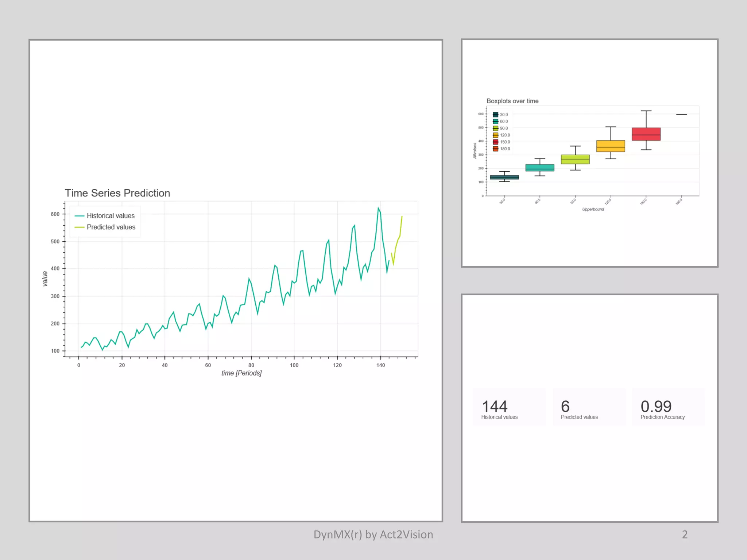Select the yellow 120.0 boxplot box

[x=611, y=146]
